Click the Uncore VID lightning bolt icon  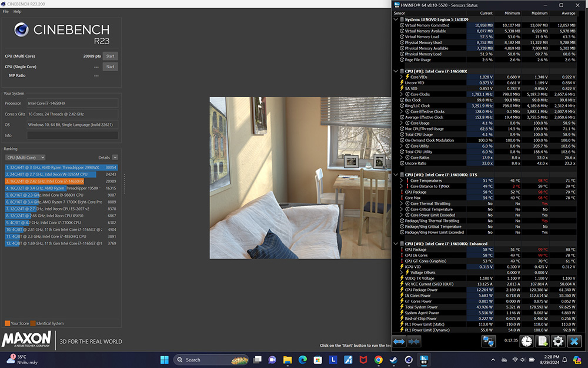(402, 82)
